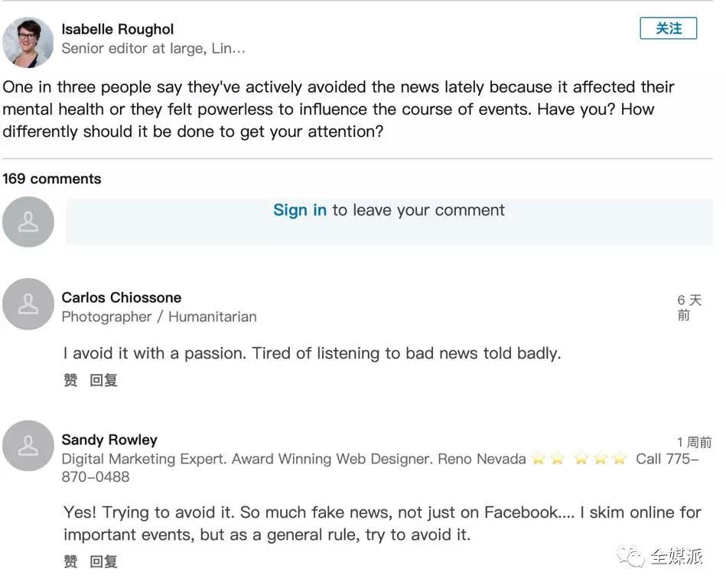This screenshot has width=726, height=588.
Task: Click the 169 comments count
Action: (x=52, y=179)
